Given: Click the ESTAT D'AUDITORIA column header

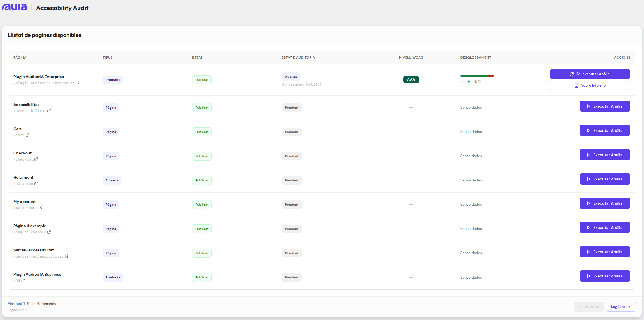Looking at the screenshot, I should click(298, 57).
